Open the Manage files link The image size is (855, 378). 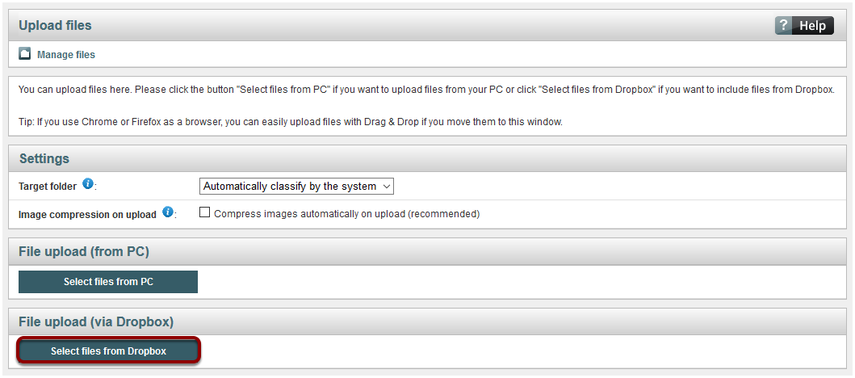pos(66,55)
